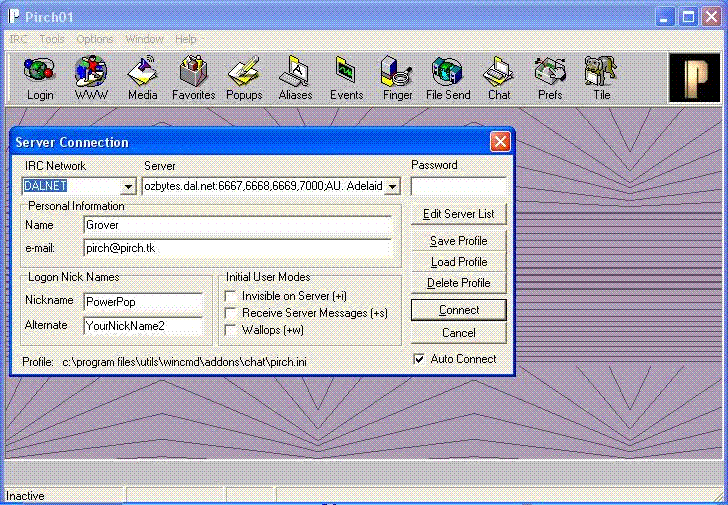Open the Aliases editor icon
The width and height of the screenshot is (728, 505).
coord(295,78)
